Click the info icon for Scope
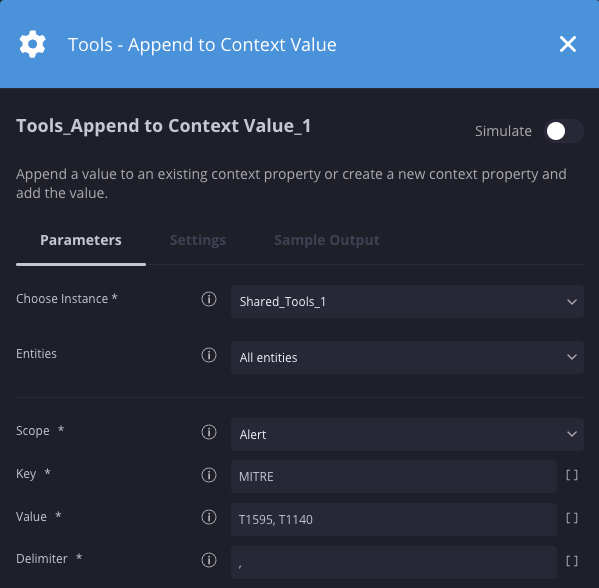The image size is (599, 588). pyautogui.click(x=209, y=432)
